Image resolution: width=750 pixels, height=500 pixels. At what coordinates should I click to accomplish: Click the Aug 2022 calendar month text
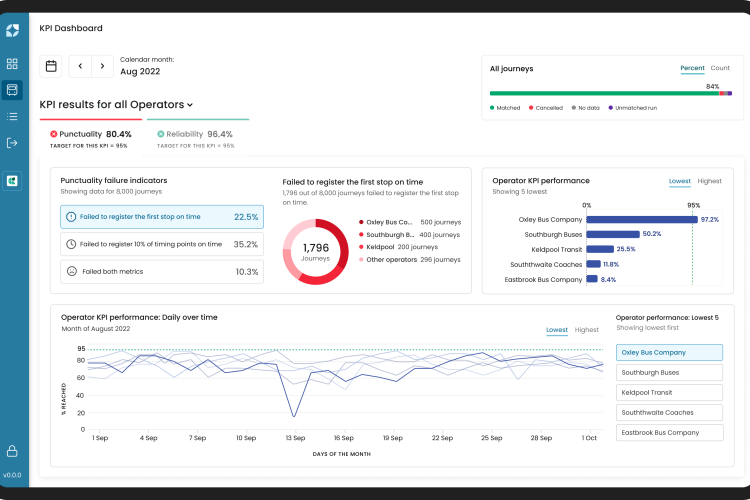[140, 72]
